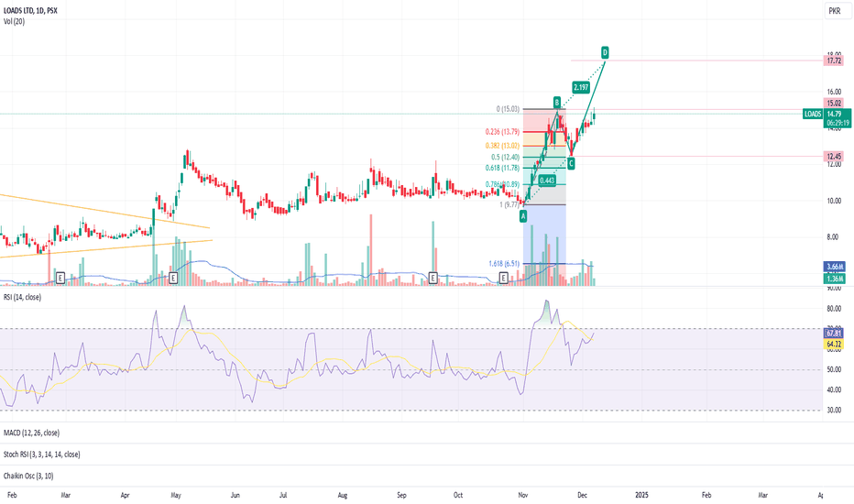The width and height of the screenshot is (854, 504).
Task: Select Fibonacci level 0.618 (11.78)
Action: [502, 168]
